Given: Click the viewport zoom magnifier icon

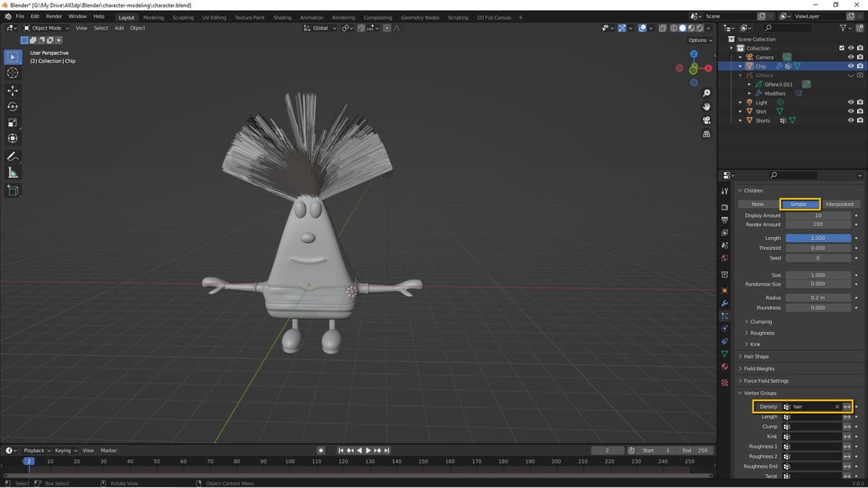Looking at the screenshot, I should tap(707, 93).
